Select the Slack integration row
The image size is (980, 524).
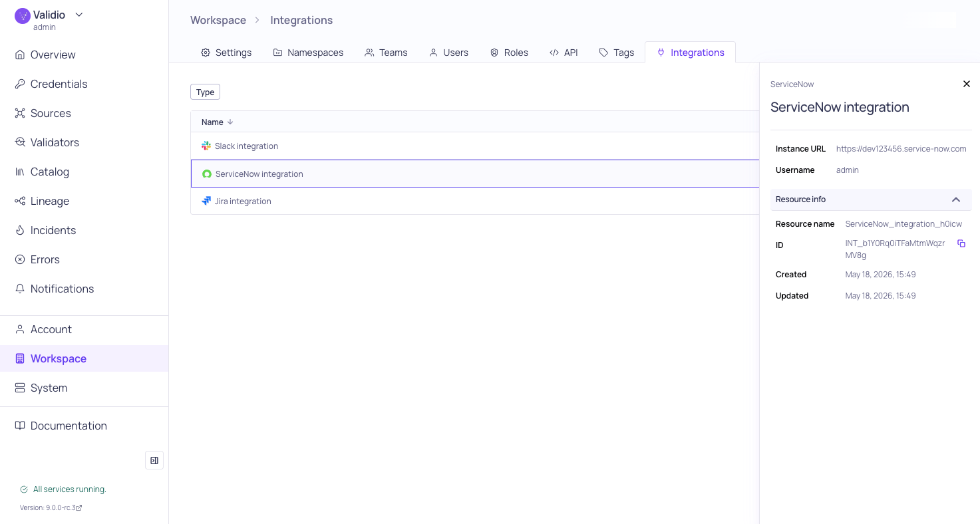(475, 146)
